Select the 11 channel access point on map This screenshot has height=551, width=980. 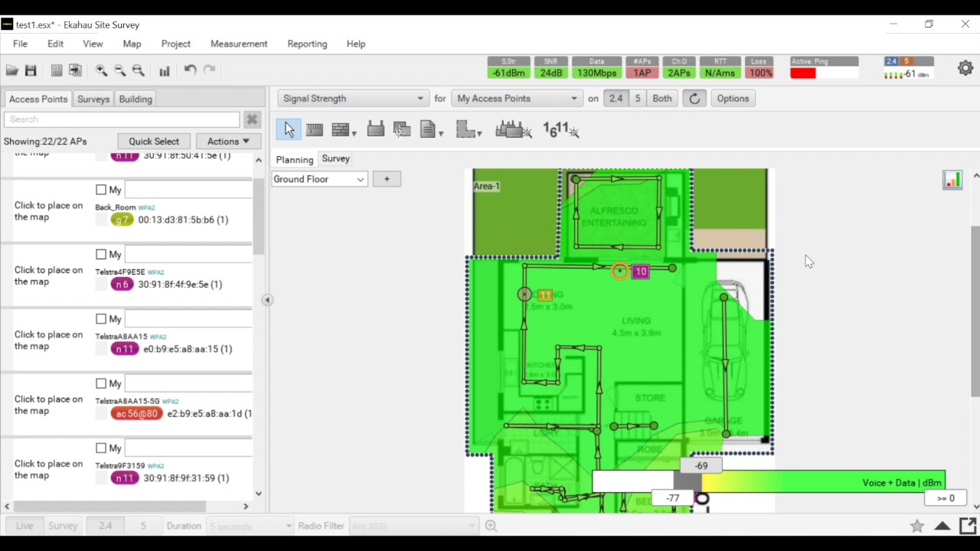pos(544,295)
